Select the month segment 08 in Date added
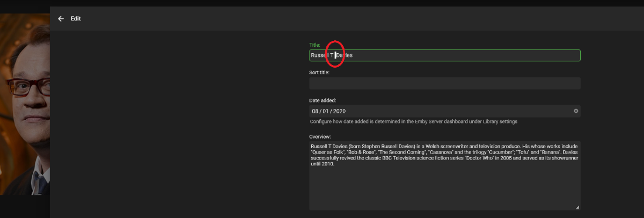 pos(315,111)
